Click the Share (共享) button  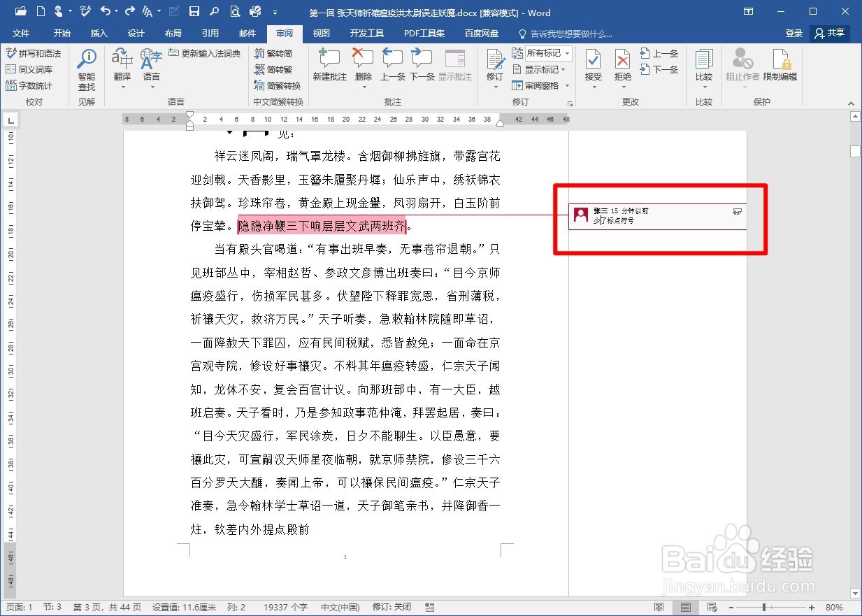[x=829, y=33]
